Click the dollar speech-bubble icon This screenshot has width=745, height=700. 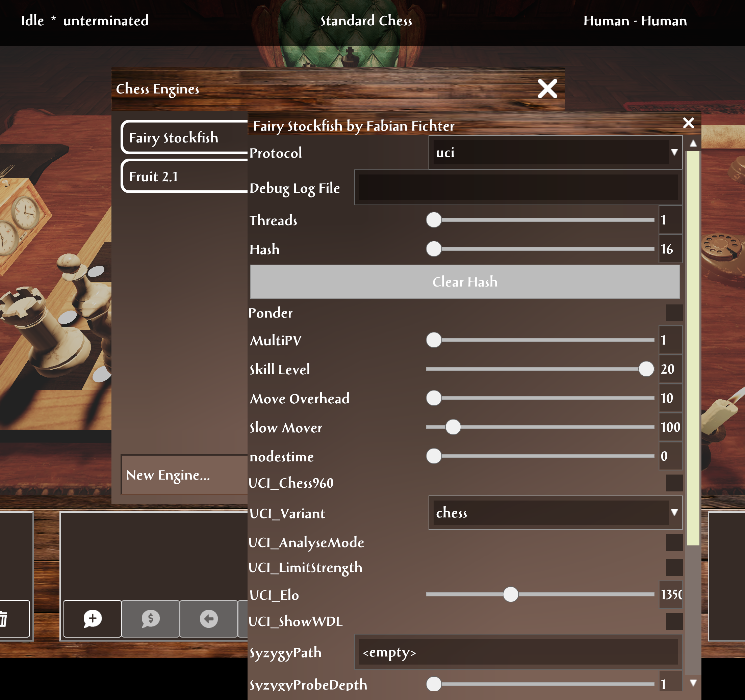pyautogui.click(x=151, y=618)
